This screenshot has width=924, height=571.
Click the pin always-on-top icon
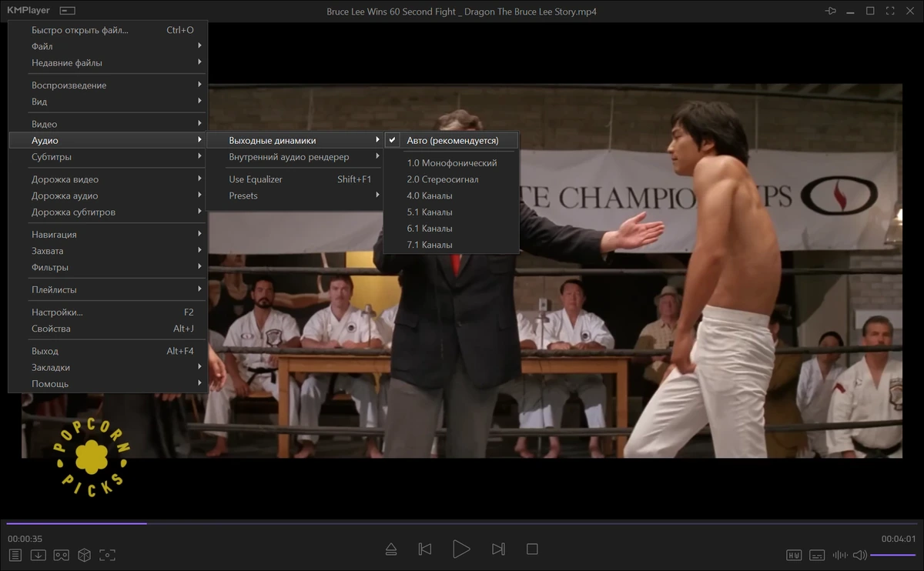[831, 11]
